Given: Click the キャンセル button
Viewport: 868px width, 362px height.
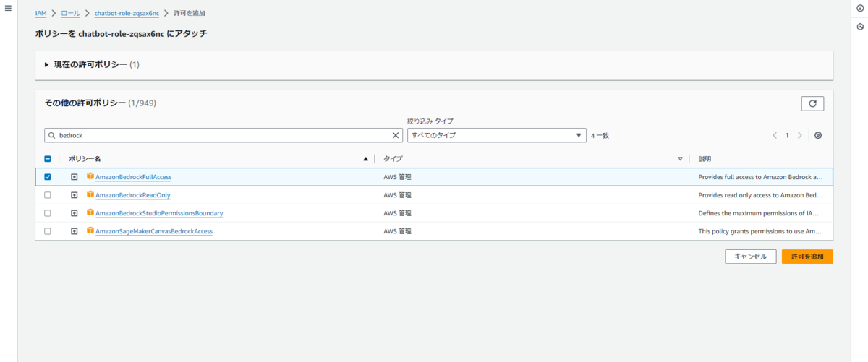Looking at the screenshot, I should click(751, 257).
